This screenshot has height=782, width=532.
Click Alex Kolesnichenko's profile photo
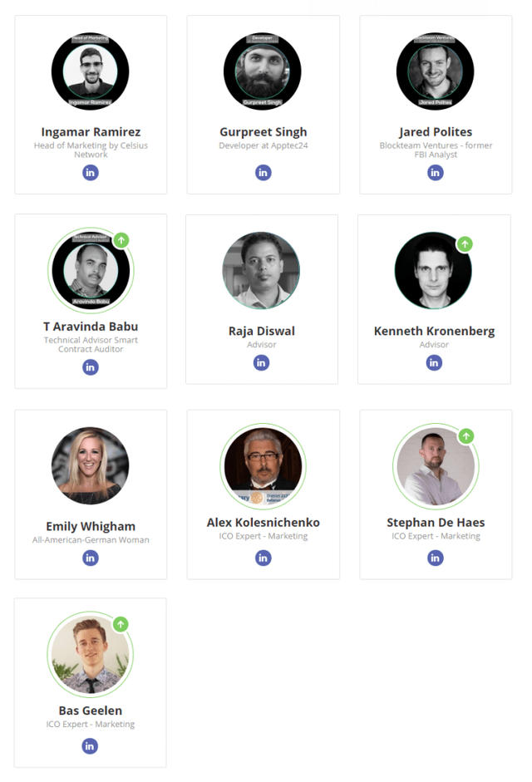coord(263,465)
